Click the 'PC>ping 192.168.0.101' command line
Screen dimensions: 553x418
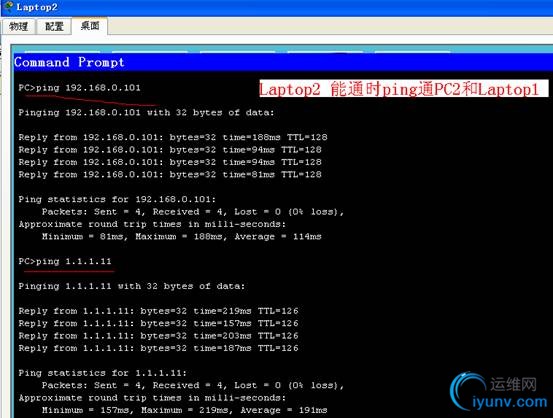pos(79,87)
